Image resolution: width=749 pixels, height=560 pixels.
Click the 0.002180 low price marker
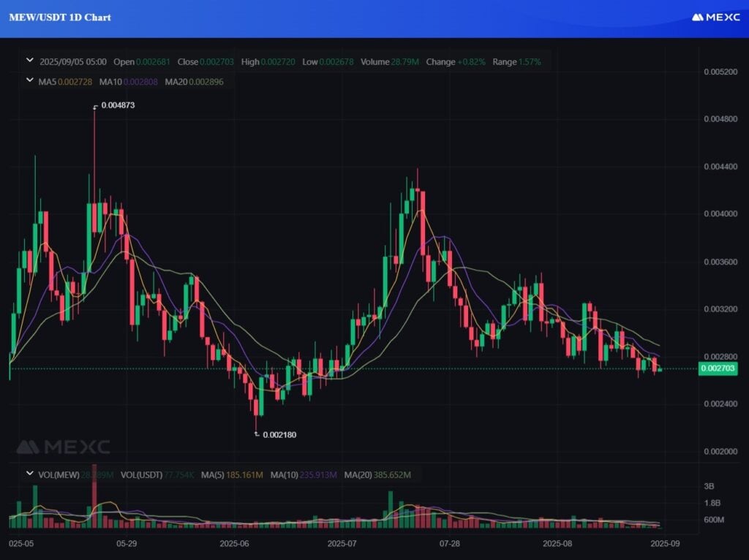tap(279, 435)
